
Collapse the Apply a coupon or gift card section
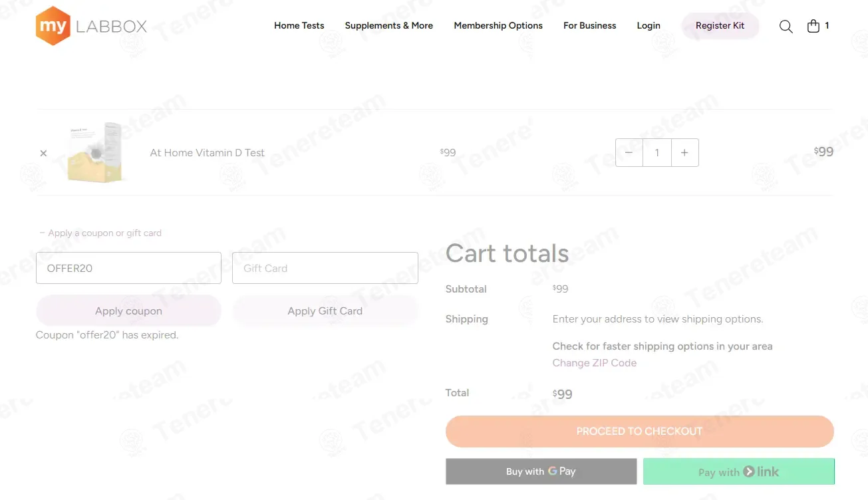[100, 233]
